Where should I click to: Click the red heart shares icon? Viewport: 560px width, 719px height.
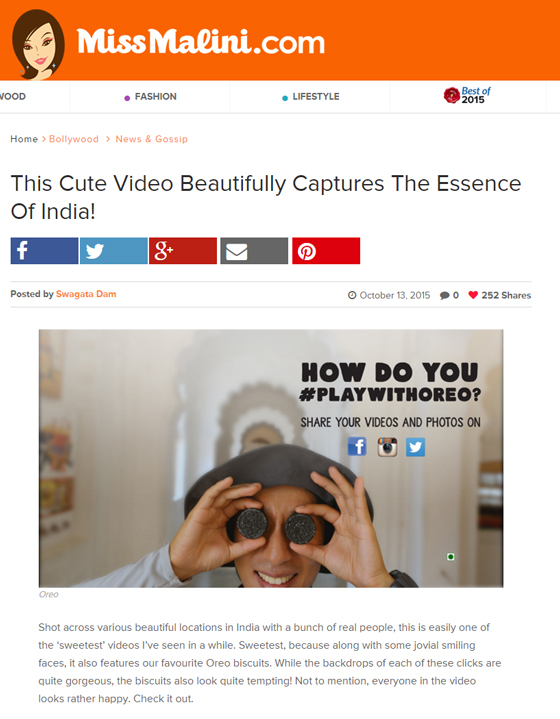tap(473, 295)
